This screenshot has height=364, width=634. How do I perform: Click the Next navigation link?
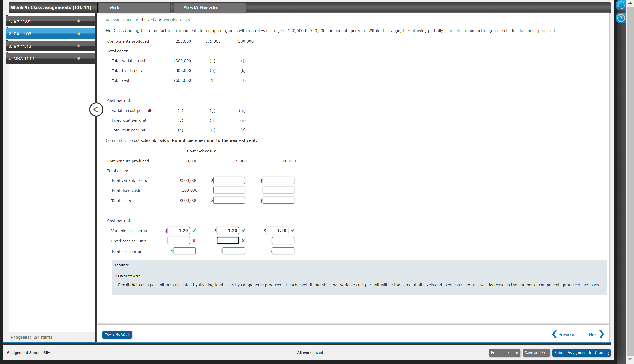tap(594, 334)
